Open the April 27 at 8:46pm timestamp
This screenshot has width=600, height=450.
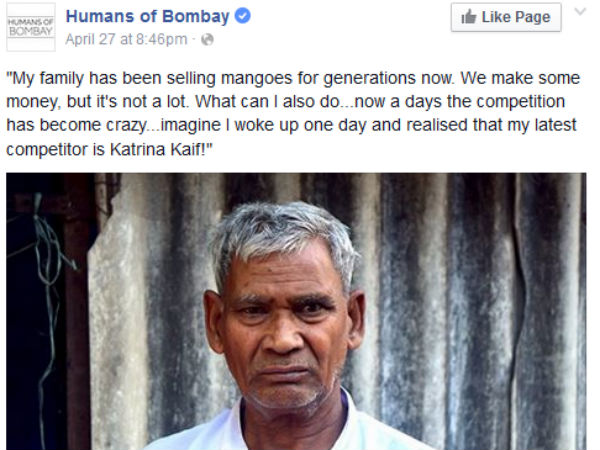click(126, 40)
